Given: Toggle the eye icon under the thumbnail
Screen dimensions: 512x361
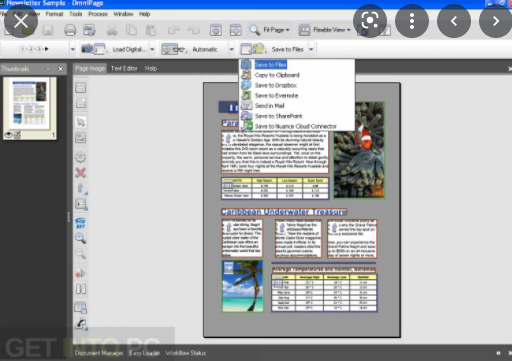Looking at the screenshot, I should coord(9,135).
